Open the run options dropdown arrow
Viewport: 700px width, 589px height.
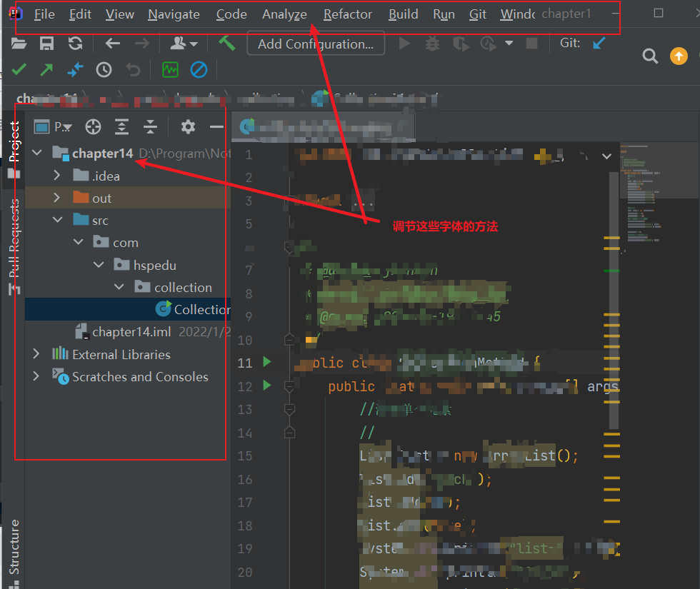[509, 44]
